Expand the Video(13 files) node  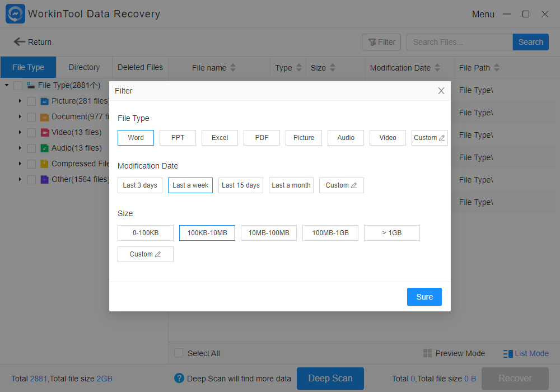pyautogui.click(x=20, y=133)
